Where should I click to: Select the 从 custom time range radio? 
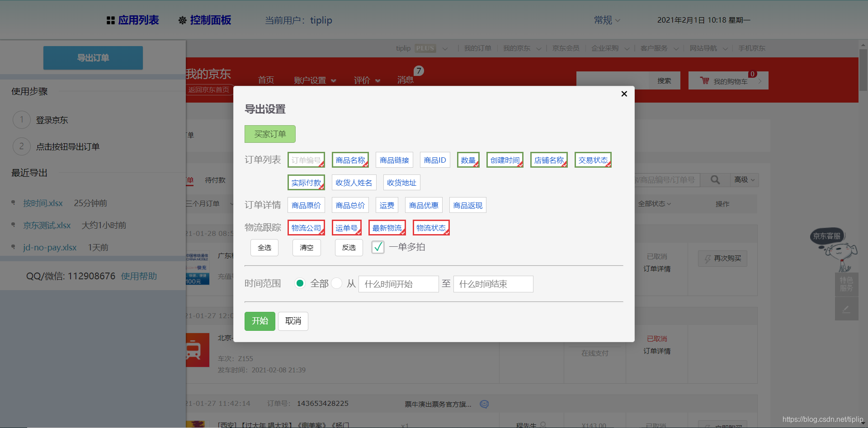[337, 283]
